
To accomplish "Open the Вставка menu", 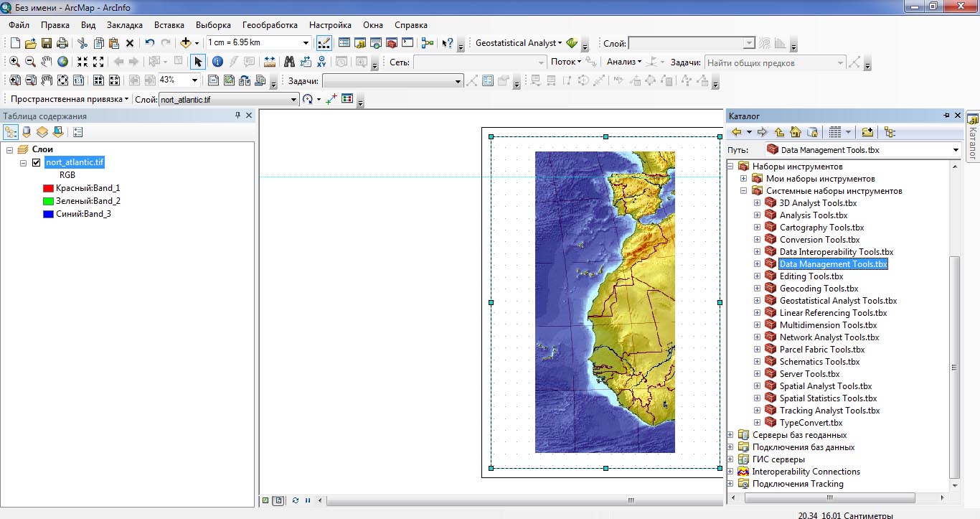I will (x=169, y=25).
